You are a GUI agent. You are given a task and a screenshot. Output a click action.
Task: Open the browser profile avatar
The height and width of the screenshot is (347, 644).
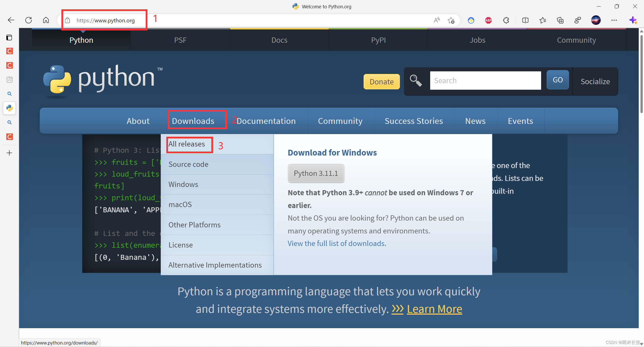click(596, 20)
